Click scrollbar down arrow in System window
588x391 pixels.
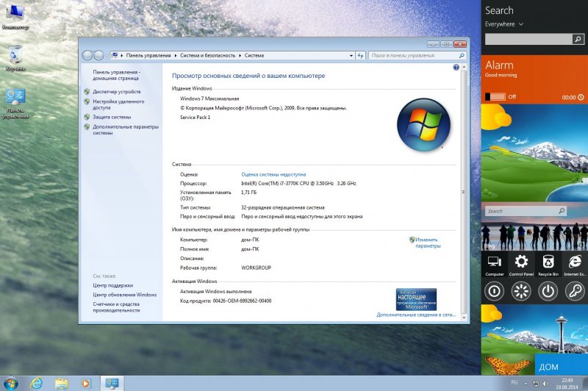click(464, 318)
